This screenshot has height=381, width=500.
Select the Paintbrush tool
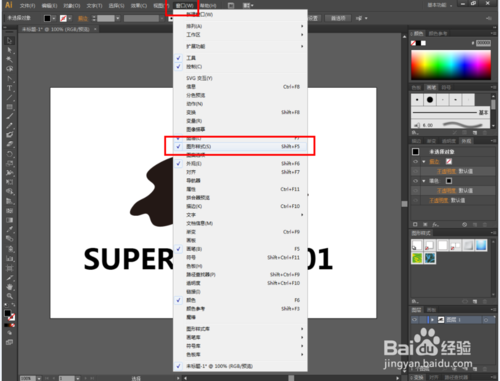[x=9, y=116]
